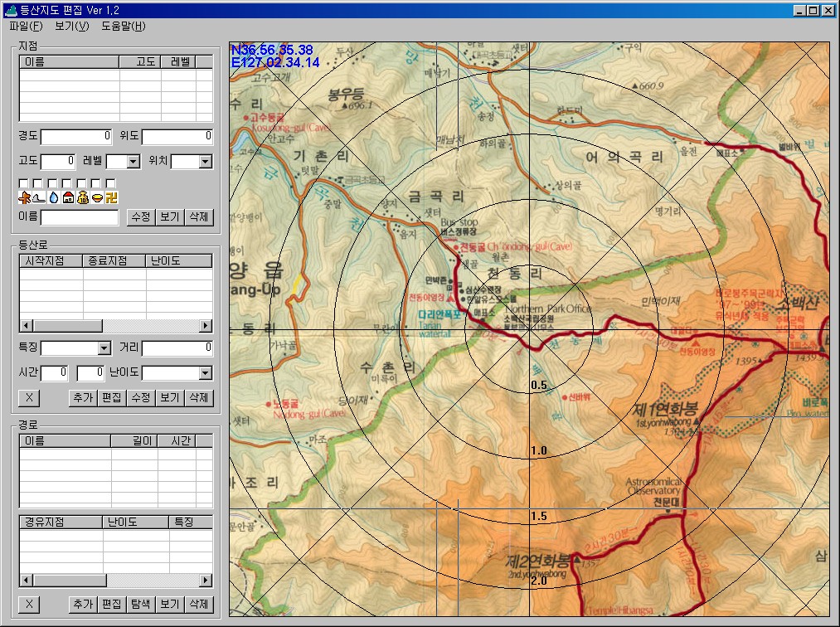Select the gray shoe-shaped marker icon

(39, 197)
